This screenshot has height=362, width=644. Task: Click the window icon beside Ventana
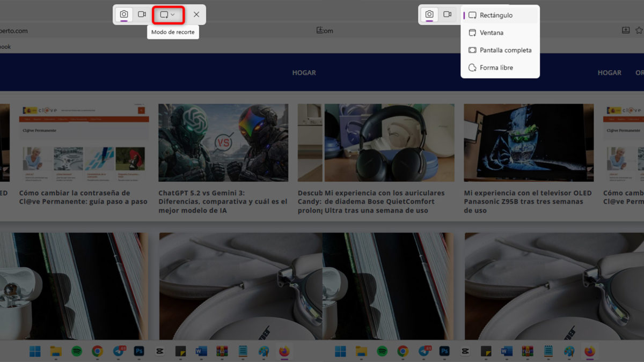(x=472, y=33)
